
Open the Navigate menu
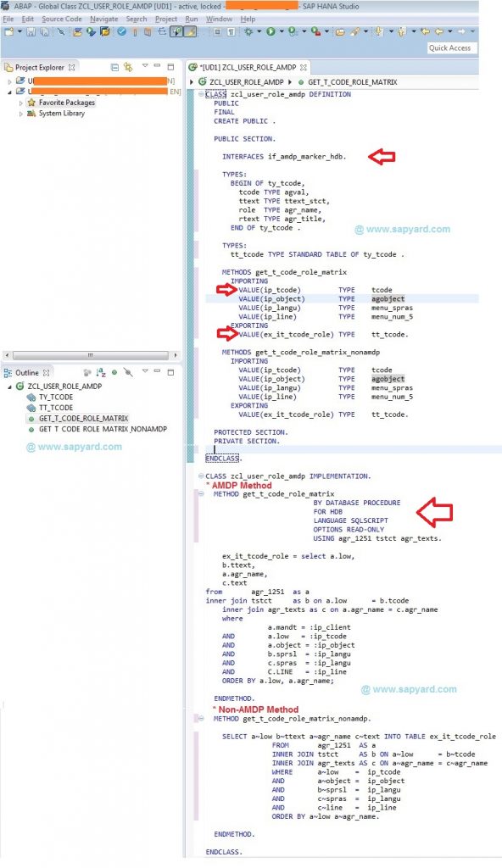click(103, 19)
